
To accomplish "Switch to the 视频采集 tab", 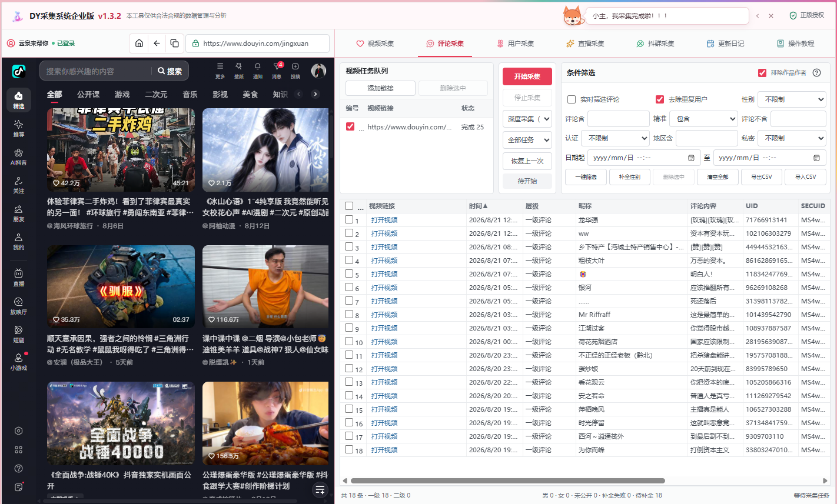I will [x=376, y=44].
